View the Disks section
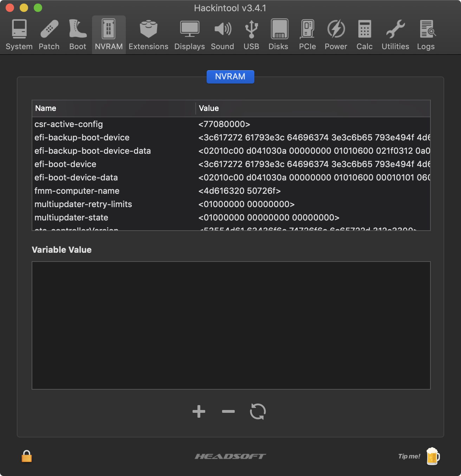The image size is (461, 476). 278,35
